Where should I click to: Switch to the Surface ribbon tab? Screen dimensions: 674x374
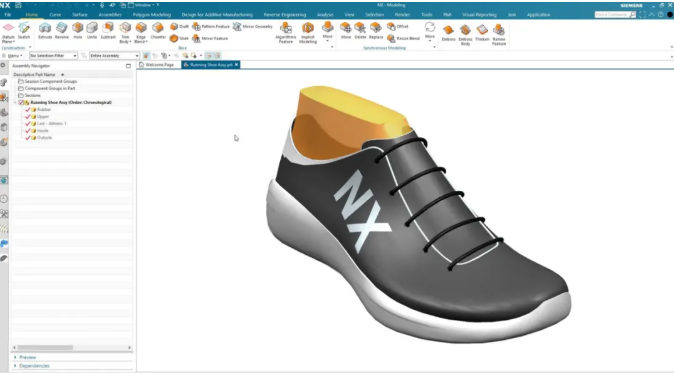point(80,15)
